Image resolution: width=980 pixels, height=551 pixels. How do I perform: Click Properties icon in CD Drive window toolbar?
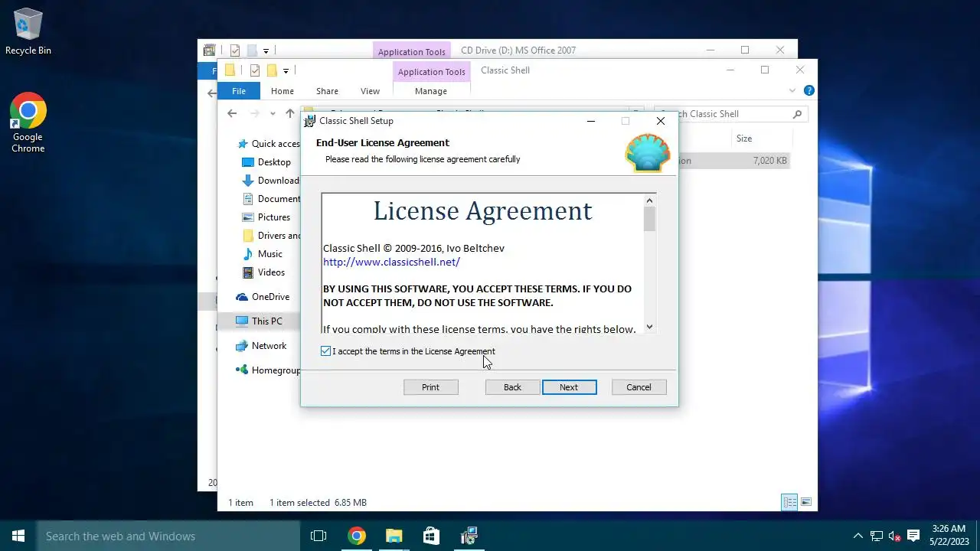235,51
